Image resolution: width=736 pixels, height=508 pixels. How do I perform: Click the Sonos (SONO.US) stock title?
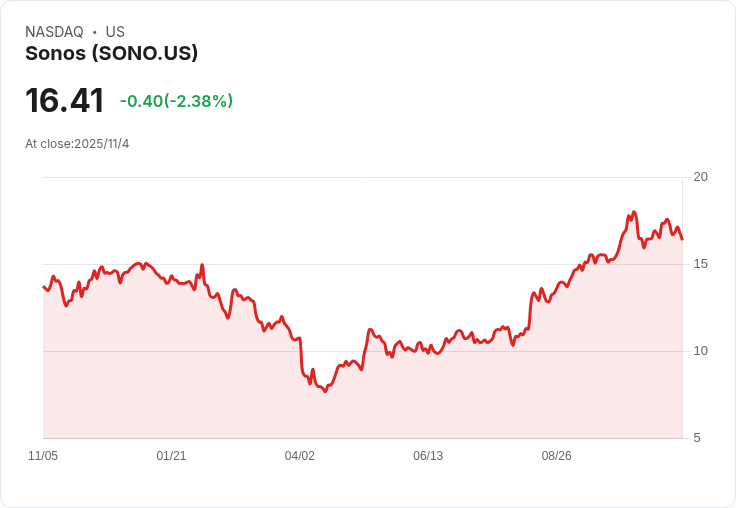click(111, 53)
